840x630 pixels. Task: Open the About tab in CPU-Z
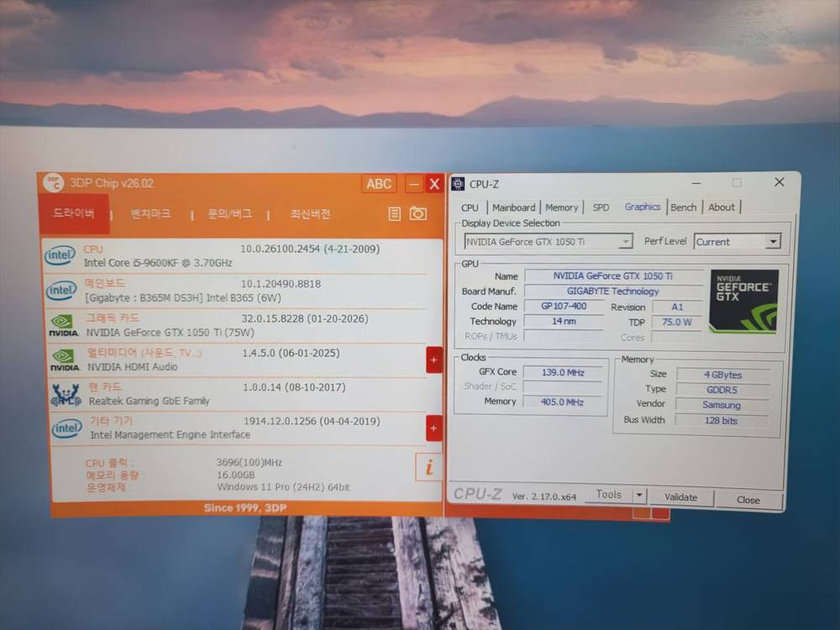(722, 207)
